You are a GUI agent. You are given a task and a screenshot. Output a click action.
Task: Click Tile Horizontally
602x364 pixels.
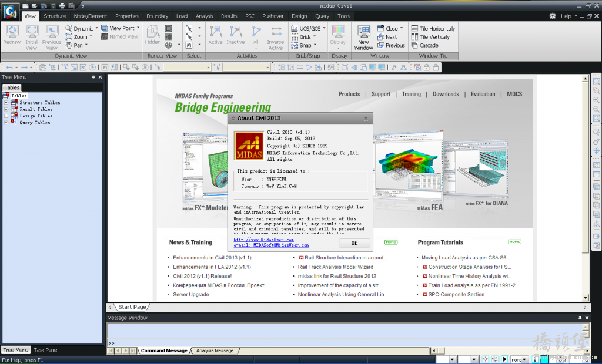click(x=433, y=28)
